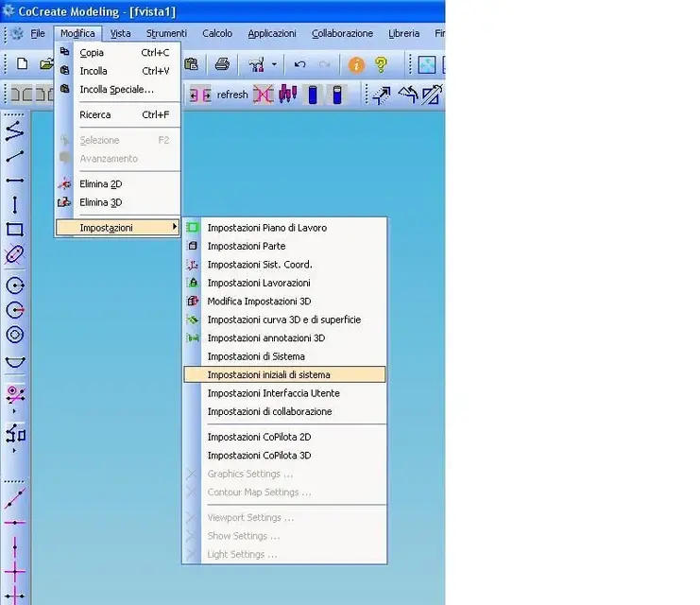Select the diagonal line tool

15,156
